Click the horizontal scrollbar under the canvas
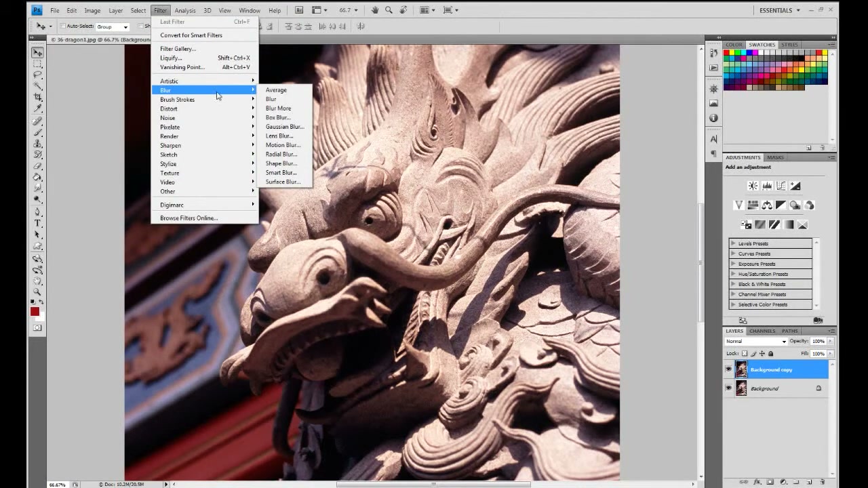 pos(434,484)
